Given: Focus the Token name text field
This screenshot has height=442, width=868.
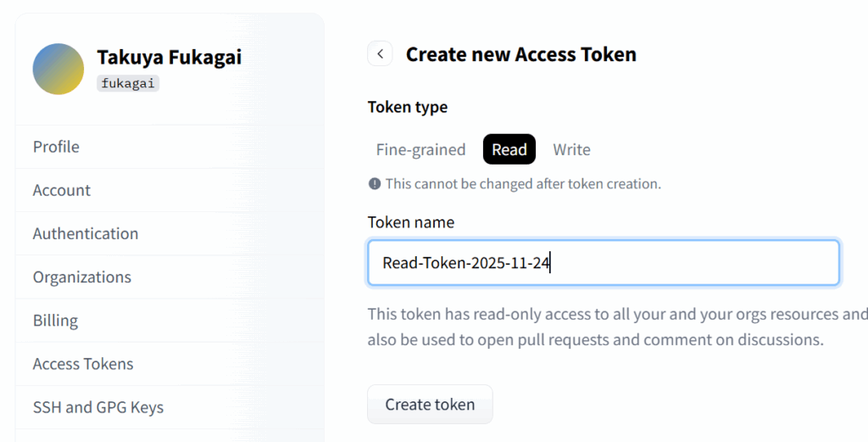Looking at the screenshot, I should coord(603,263).
